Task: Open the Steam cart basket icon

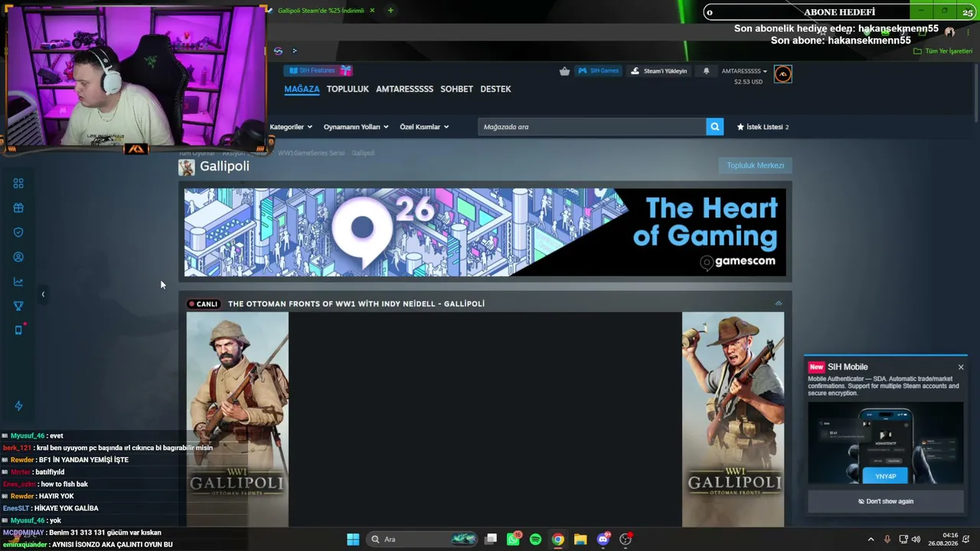Action: [x=564, y=71]
